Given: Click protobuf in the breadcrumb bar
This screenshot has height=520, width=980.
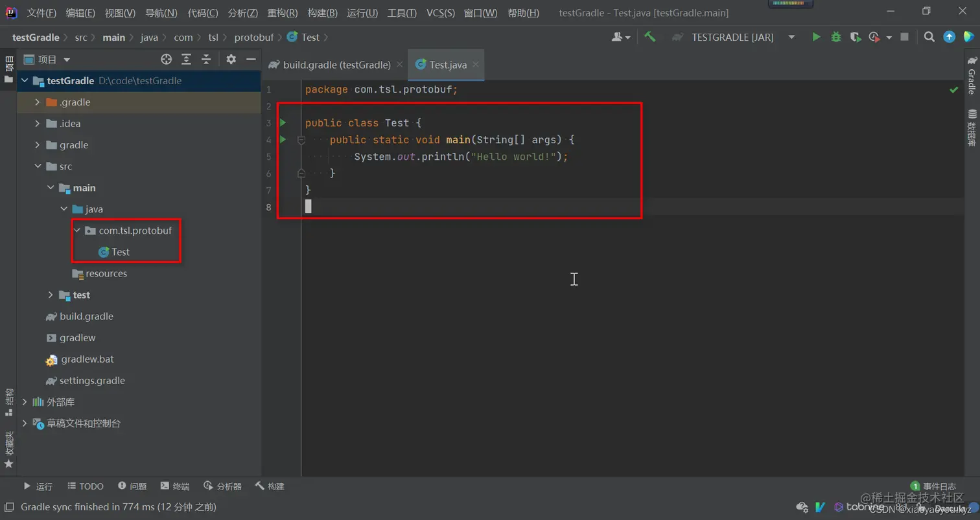Looking at the screenshot, I should click(254, 37).
